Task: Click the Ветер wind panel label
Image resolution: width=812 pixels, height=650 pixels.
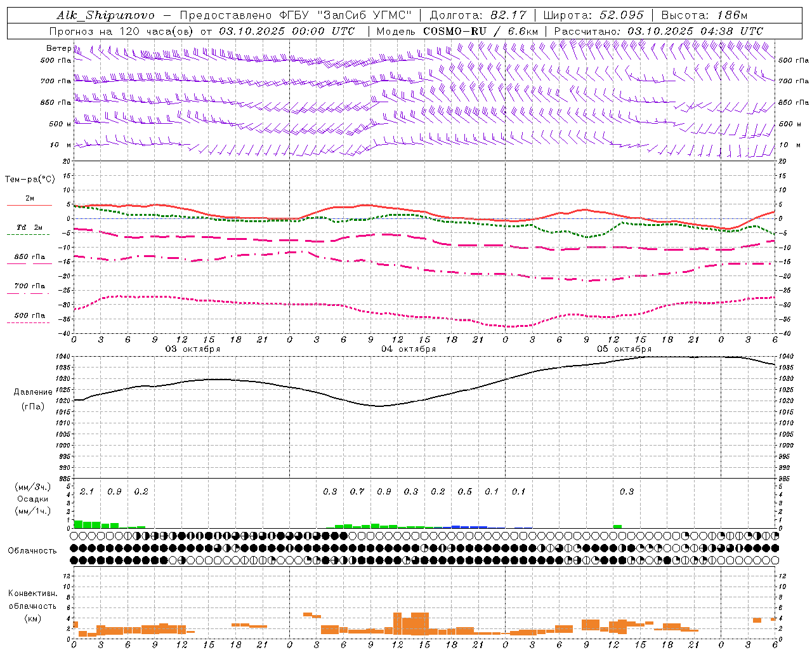Action: pos(58,48)
